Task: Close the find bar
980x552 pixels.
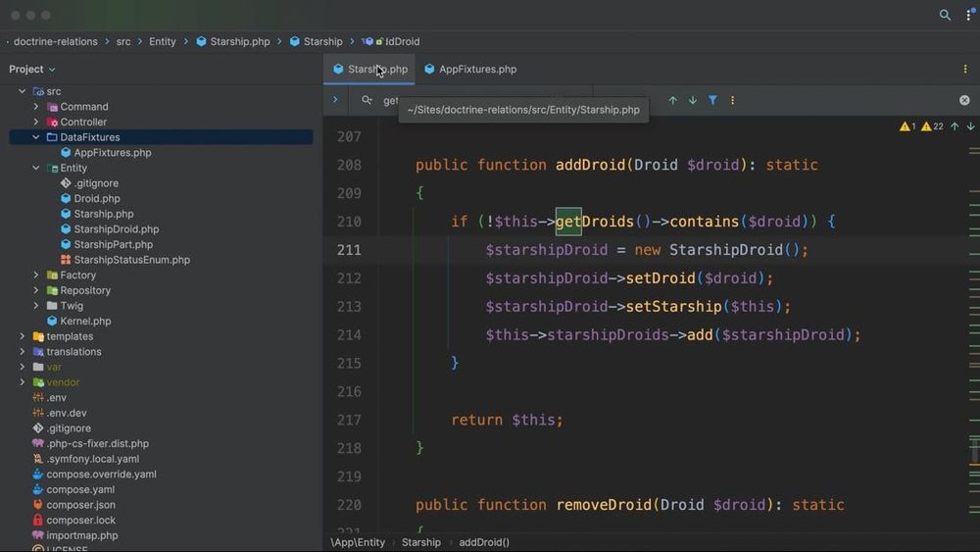Action: coord(964,100)
